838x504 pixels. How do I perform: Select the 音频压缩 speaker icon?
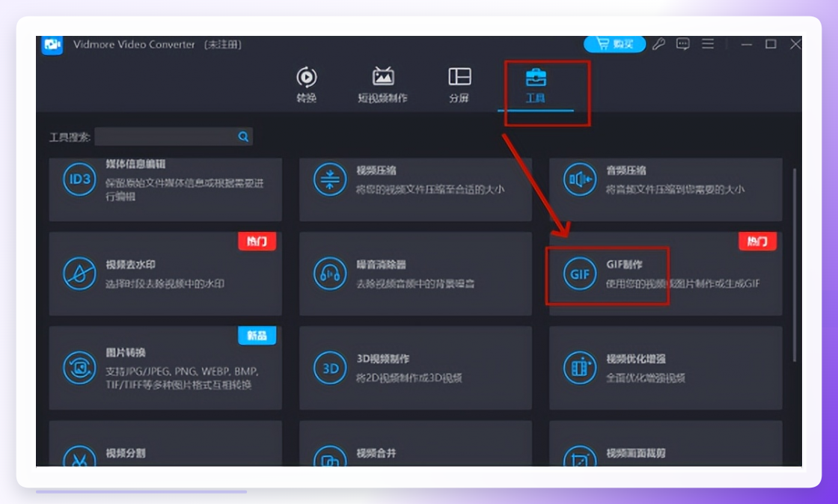coord(580,179)
